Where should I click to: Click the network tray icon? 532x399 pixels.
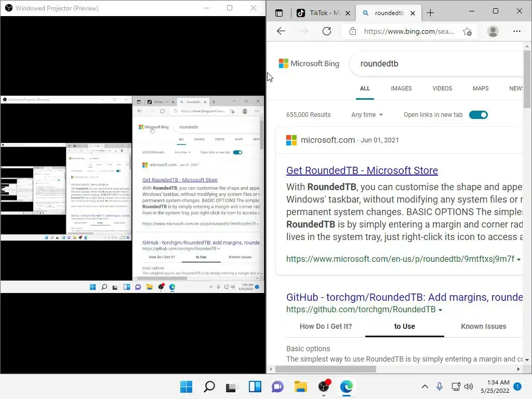[x=456, y=387]
